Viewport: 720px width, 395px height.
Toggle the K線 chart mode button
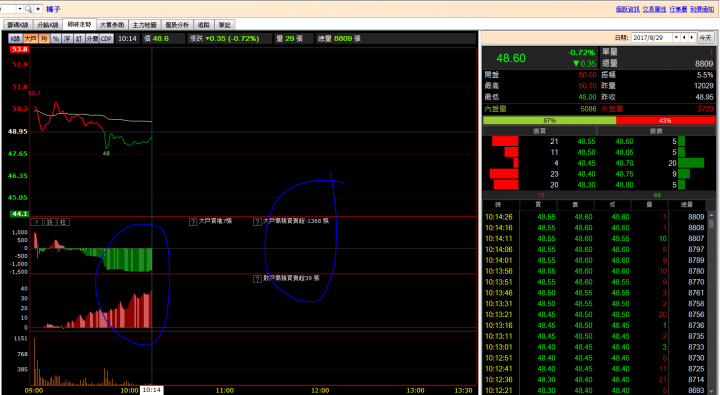(x=16, y=39)
